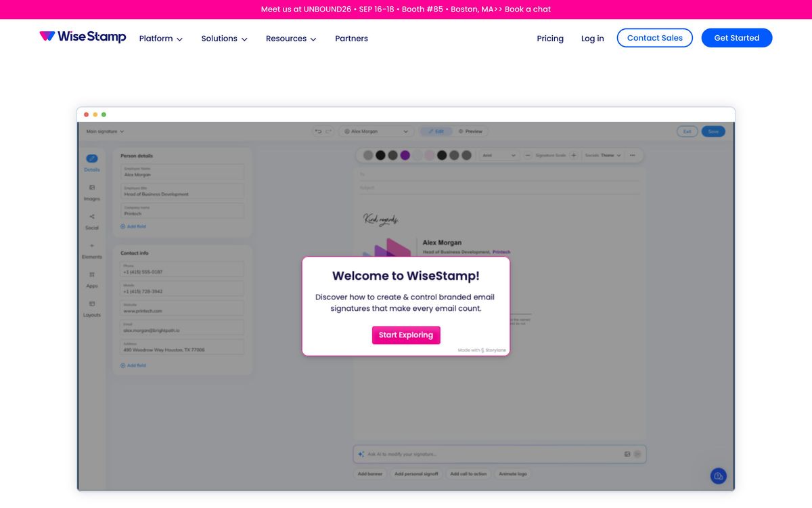The height and width of the screenshot is (508, 812).
Task: Expand the Main signature dropdown
Action: click(105, 131)
